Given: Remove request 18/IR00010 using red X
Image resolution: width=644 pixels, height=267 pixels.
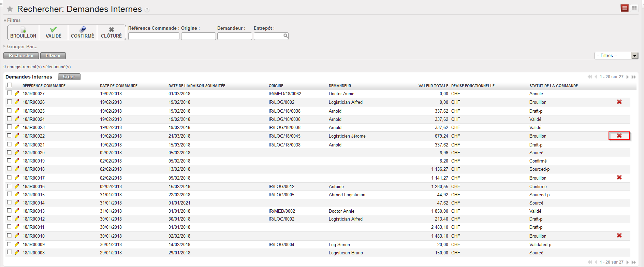Looking at the screenshot, I should point(619,236).
